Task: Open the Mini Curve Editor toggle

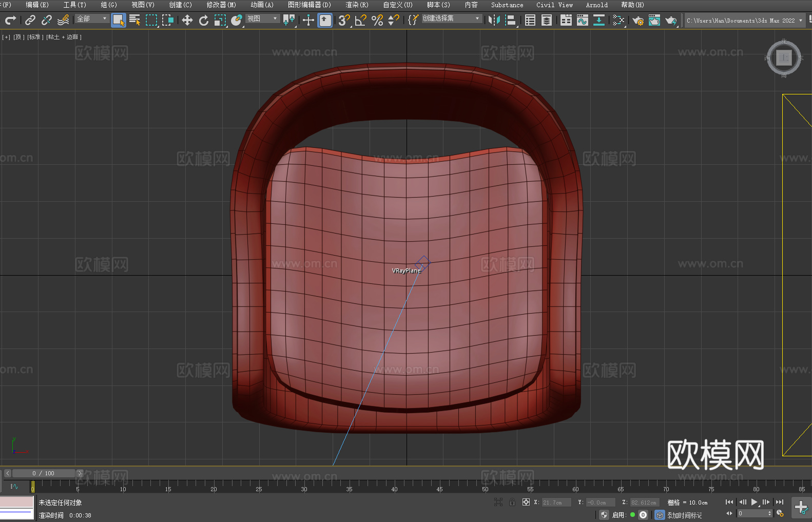Action: [14, 486]
